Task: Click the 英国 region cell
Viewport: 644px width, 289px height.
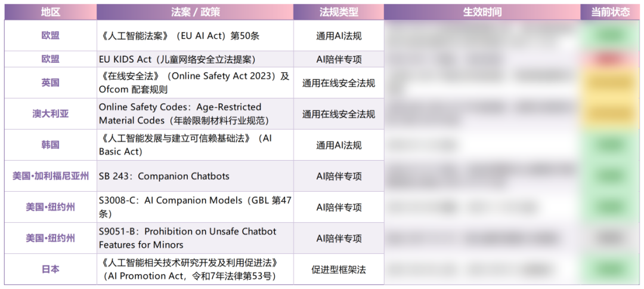Action: (51, 82)
